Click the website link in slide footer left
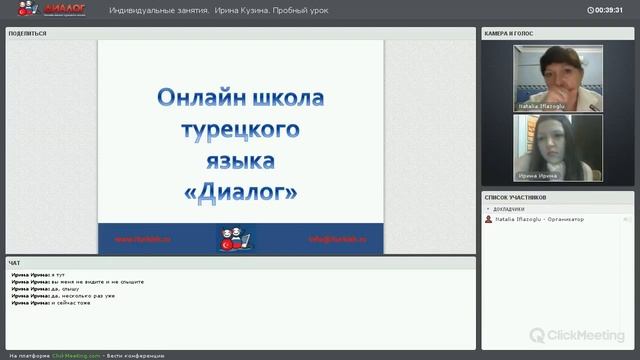640x360 pixels. [142, 240]
